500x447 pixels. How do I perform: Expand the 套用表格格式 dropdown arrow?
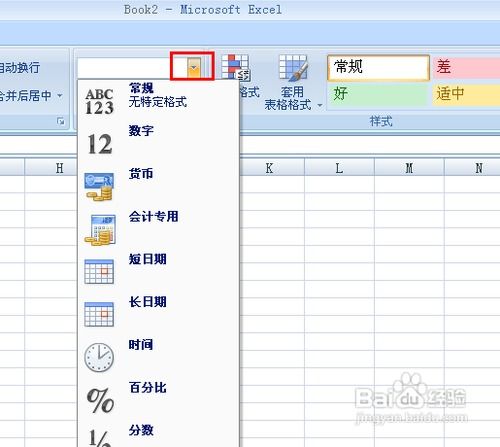(x=320, y=105)
